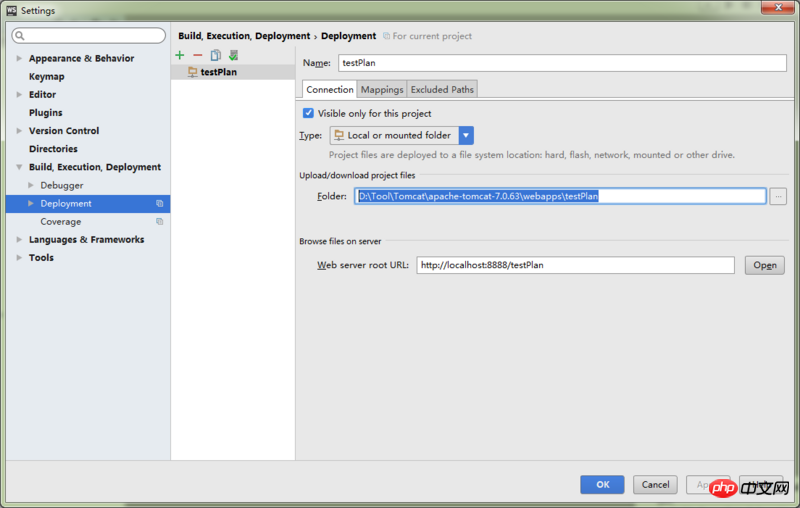Copy the selected deployment server

pyautogui.click(x=215, y=55)
